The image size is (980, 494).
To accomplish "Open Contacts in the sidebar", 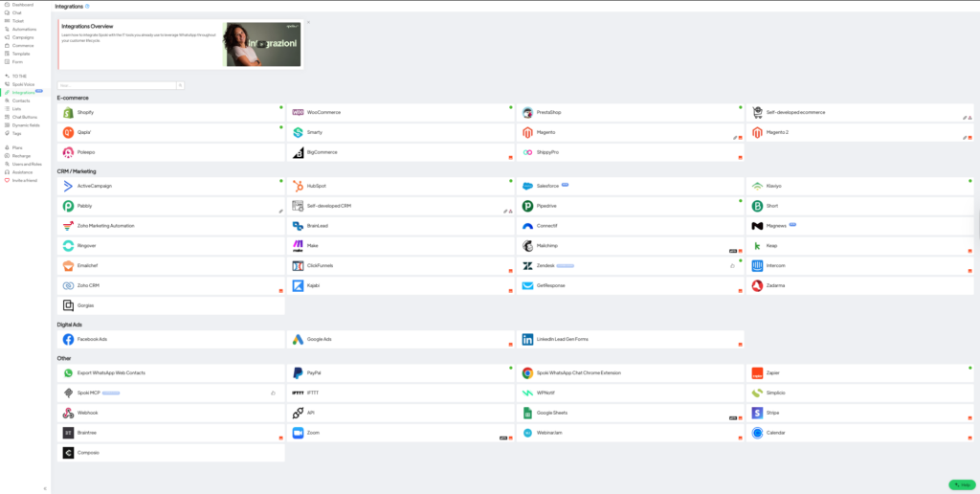I will [x=19, y=101].
